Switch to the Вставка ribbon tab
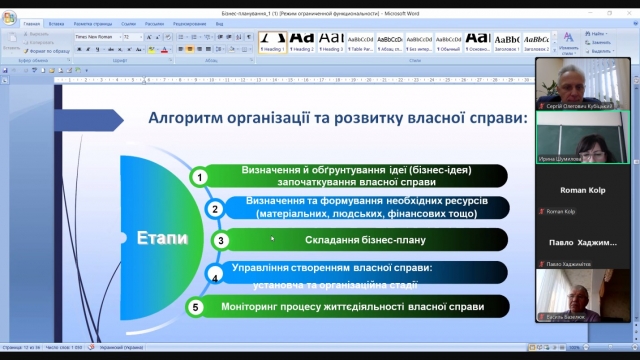Image resolution: width=640 pixels, height=360 pixels. 56,24
